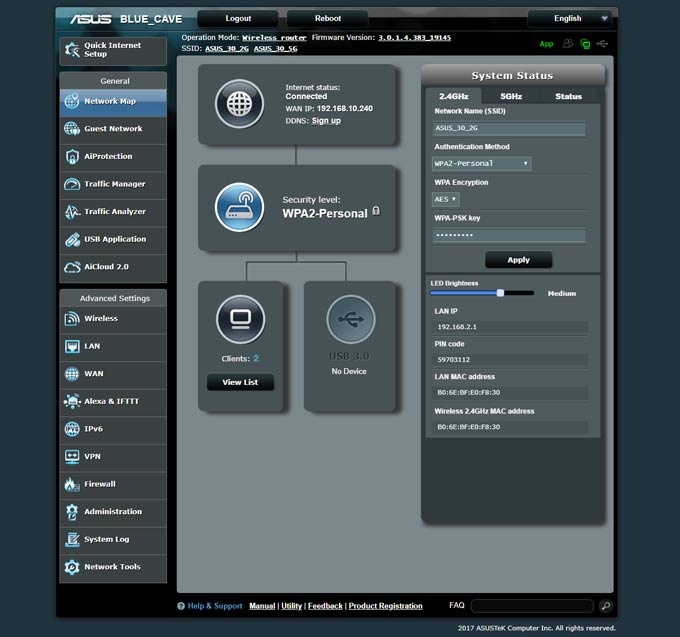Click the IPv6 sidebar icon
This screenshot has width=680, height=637.
(72, 429)
